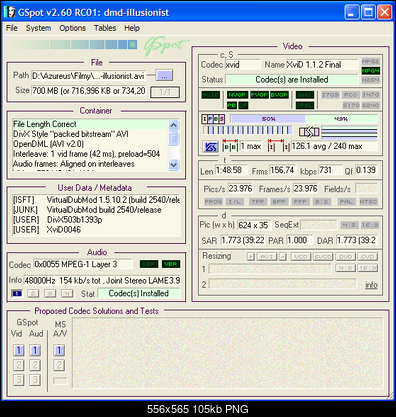Click GSpot Vid solution button 1
Viewport: 396px width, 417px height.
click(x=19, y=350)
